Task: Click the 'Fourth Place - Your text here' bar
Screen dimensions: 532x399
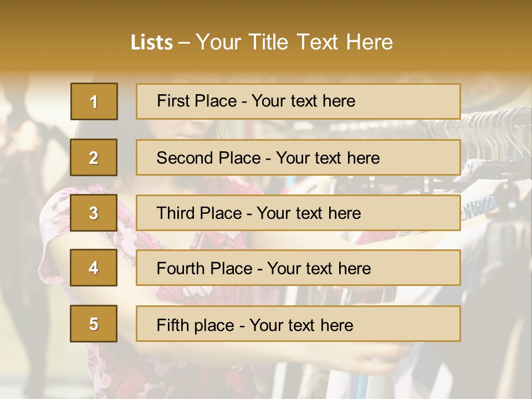Action: 298,268
